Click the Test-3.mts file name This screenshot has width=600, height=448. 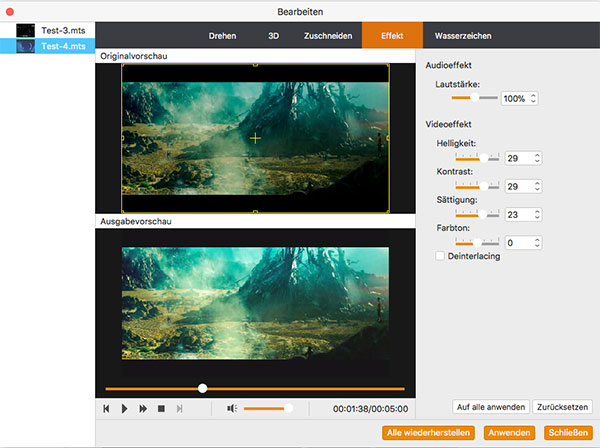(x=63, y=30)
